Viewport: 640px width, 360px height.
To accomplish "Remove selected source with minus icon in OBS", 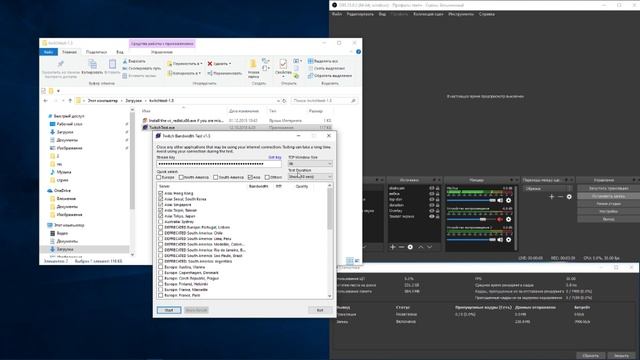I will 402,247.
